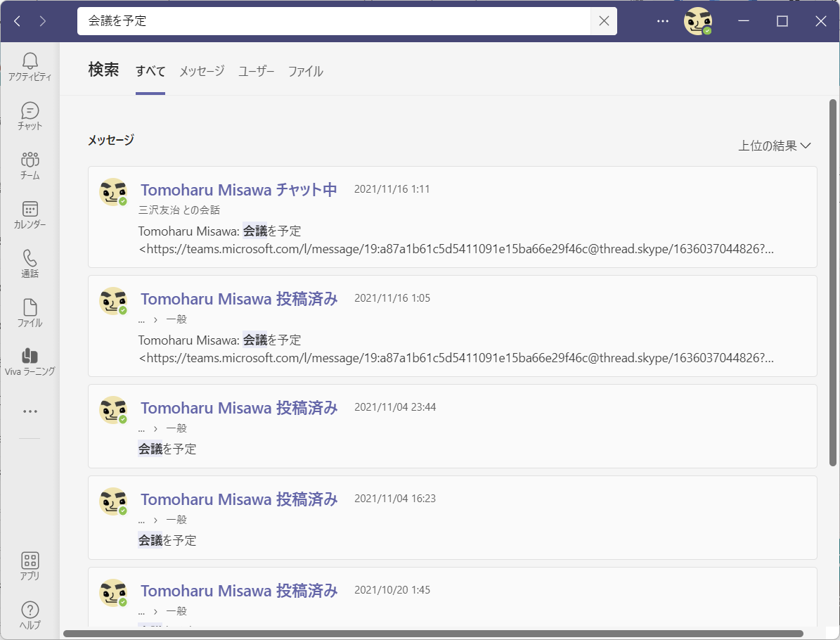840x640 pixels.
Task: Expand breadcrumb ellipsis in 2021/11/16 1:05 result
Action: (141, 320)
